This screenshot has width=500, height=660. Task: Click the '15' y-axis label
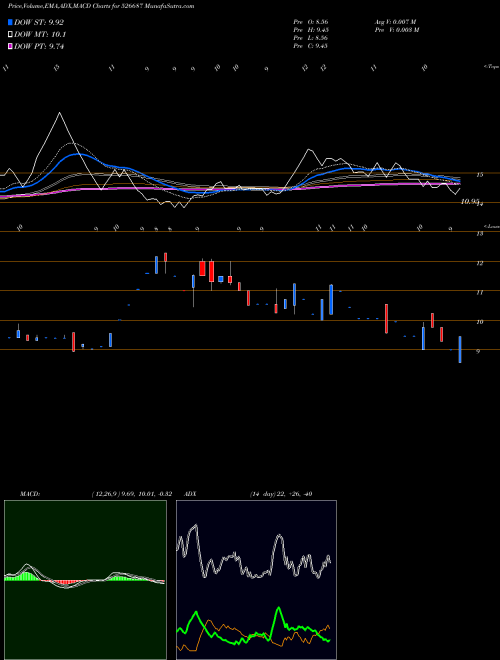pyautogui.click(x=479, y=175)
